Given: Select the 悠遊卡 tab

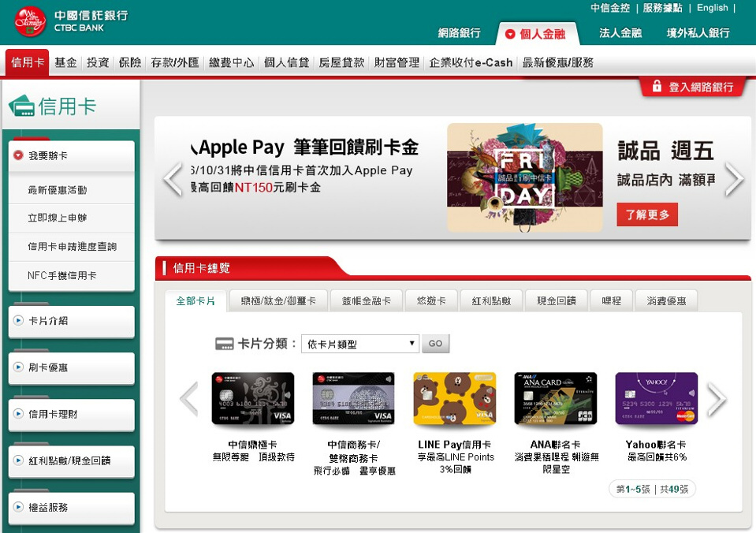Looking at the screenshot, I should point(431,301).
